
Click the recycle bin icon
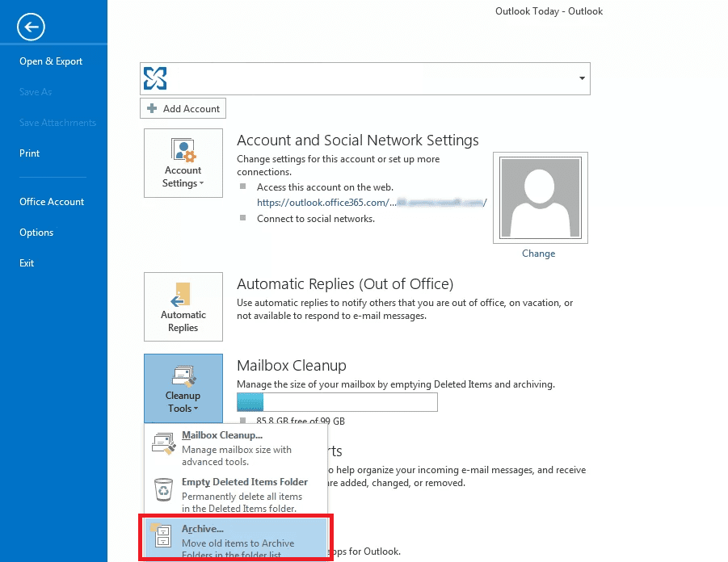tap(163, 489)
